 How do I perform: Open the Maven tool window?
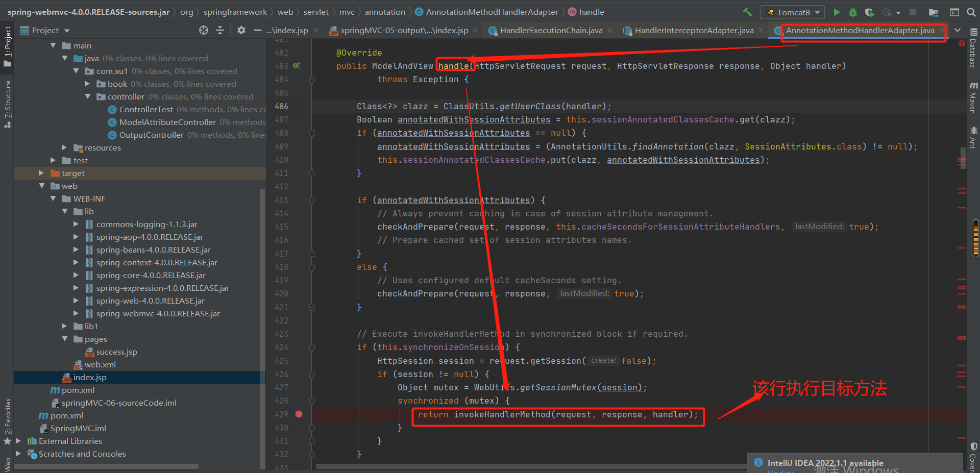click(x=973, y=98)
